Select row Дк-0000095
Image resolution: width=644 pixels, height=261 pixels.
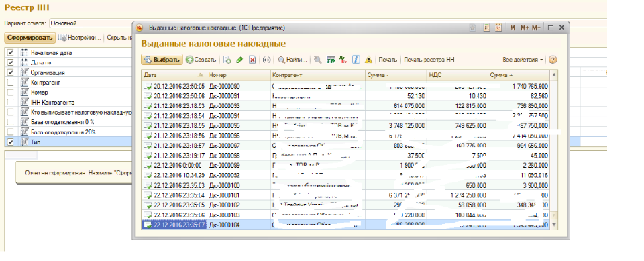click(345, 125)
